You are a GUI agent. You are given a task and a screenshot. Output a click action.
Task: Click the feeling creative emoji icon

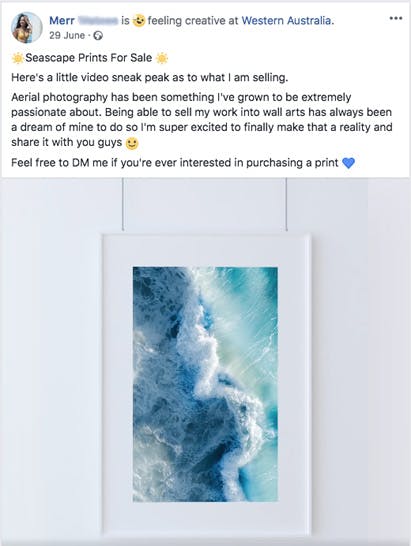point(139,21)
